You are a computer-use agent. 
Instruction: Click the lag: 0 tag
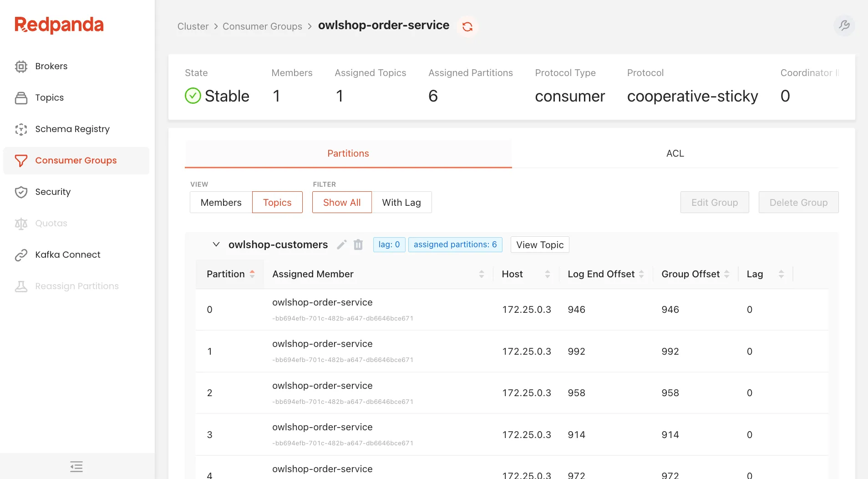click(389, 245)
